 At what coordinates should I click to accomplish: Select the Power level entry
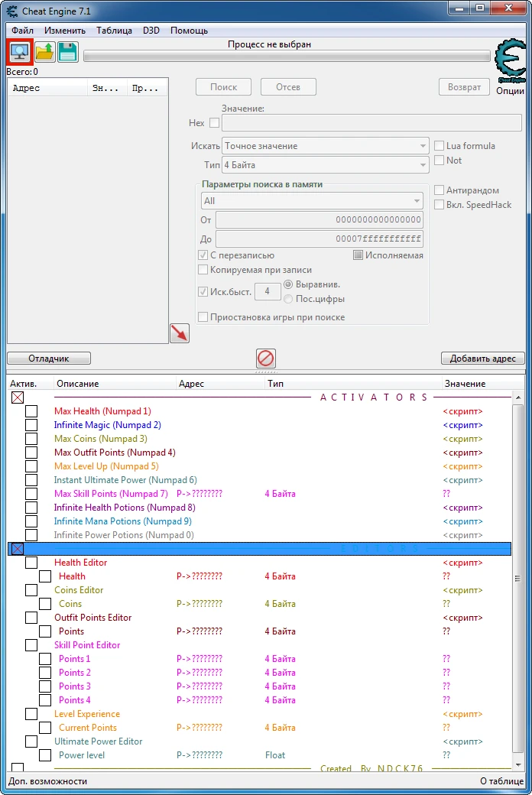tap(82, 755)
